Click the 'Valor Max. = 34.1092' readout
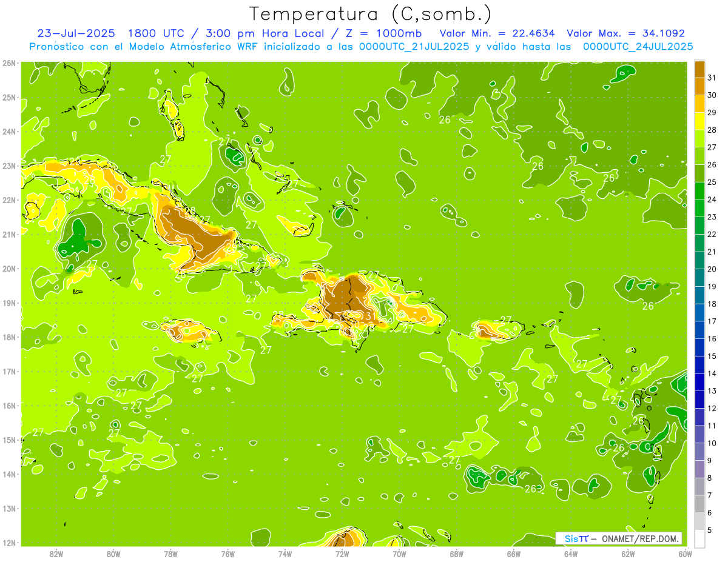 click(x=626, y=33)
